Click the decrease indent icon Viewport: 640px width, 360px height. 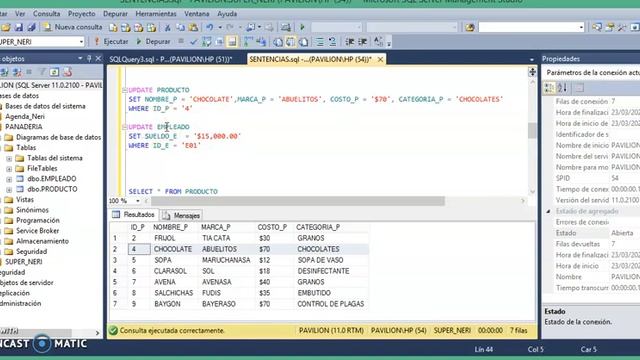(x=350, y=42)
